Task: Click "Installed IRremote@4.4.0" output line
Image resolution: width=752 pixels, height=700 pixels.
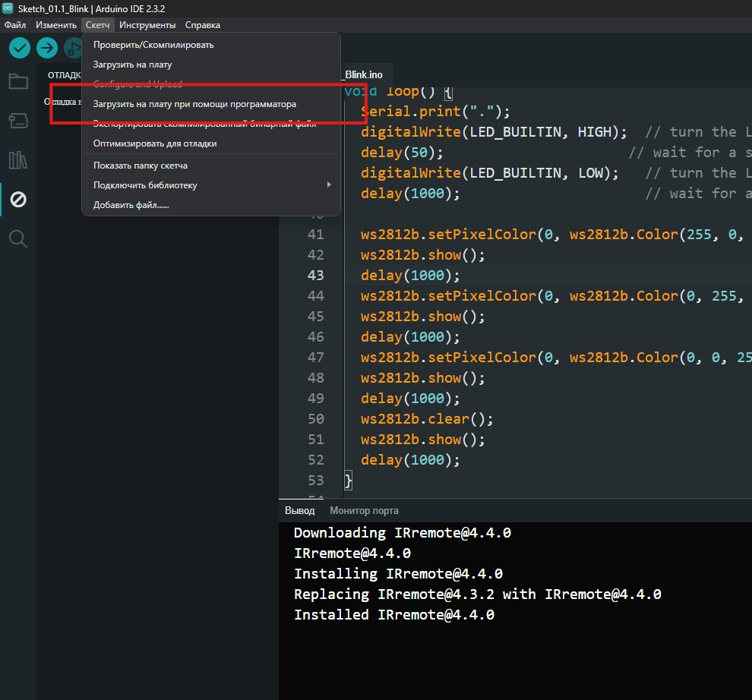Action: click(393, 615)
